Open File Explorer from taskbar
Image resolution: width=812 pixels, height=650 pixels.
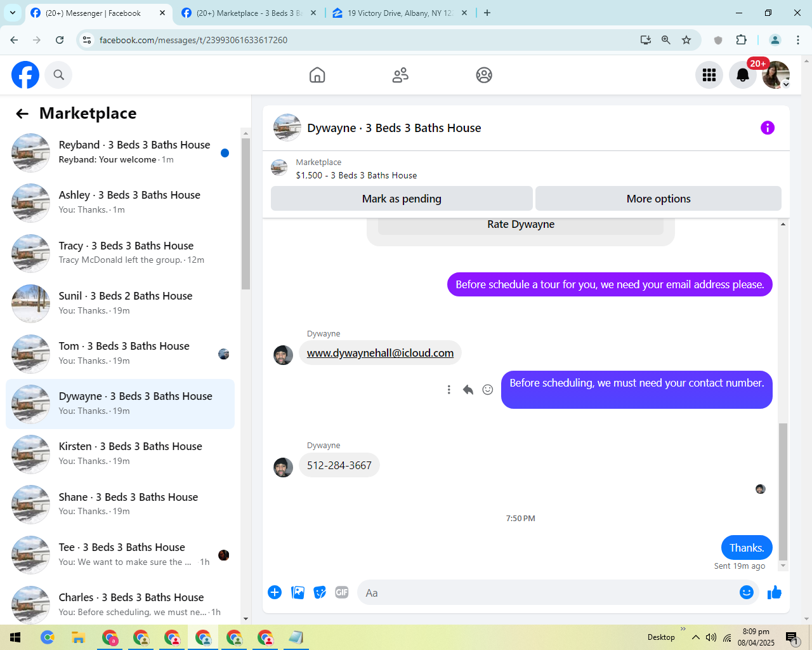78,637
